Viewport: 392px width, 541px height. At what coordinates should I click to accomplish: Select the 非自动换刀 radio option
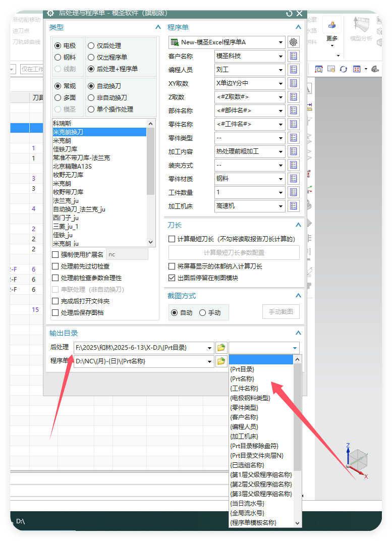(x=107, y=97)
